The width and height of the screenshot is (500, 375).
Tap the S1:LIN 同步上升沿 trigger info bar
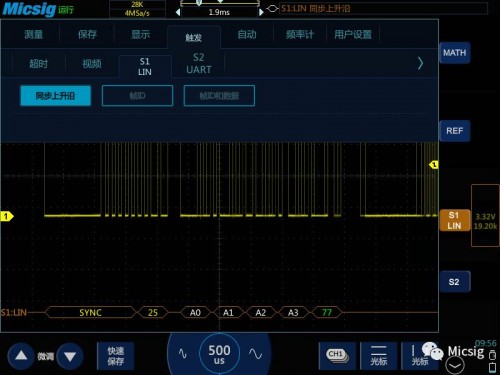click(x=383, y=9)
